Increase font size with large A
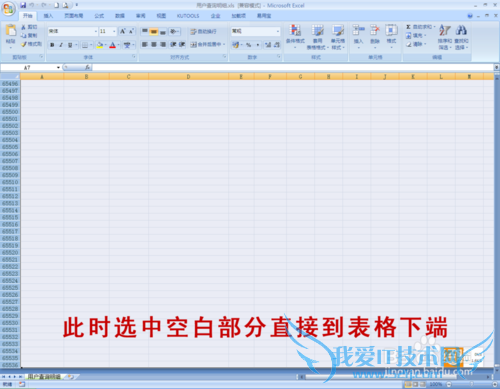 coord(123,31)
